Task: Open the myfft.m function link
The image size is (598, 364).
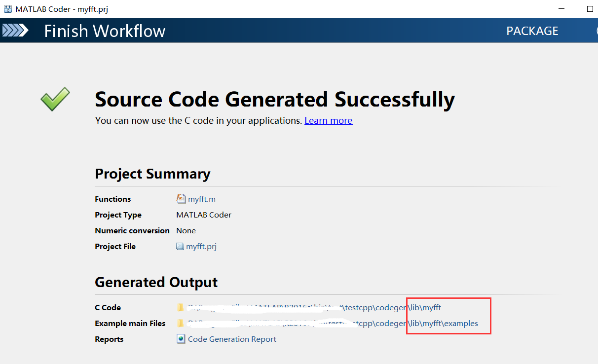Action: click(x=202, y=199)
